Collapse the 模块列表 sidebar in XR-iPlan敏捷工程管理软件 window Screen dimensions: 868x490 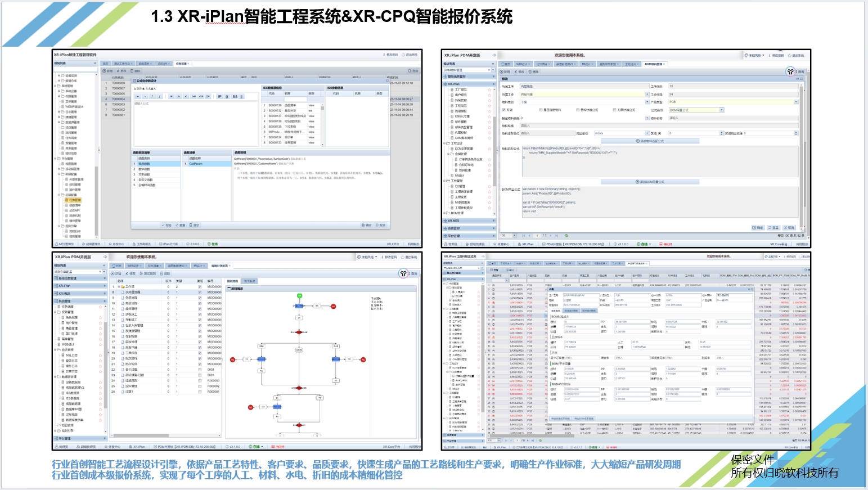tap(95, 63)
